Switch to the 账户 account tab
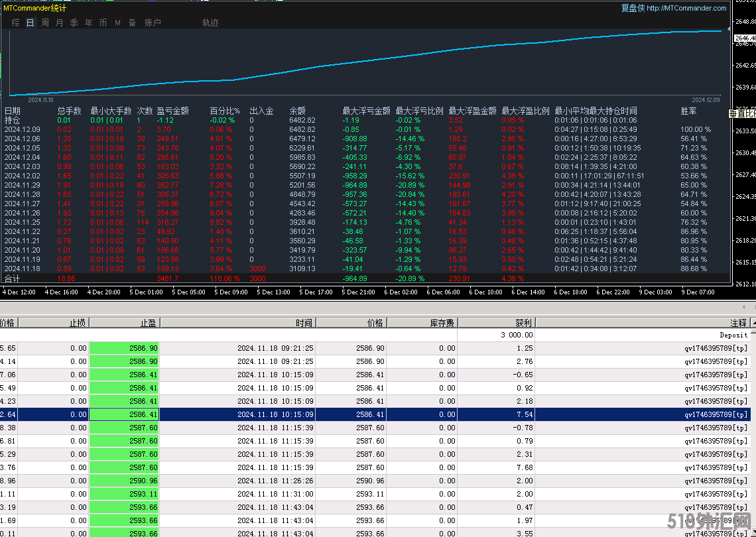The width and height of the screenshot is (756, 537). [x=153, y=23]
